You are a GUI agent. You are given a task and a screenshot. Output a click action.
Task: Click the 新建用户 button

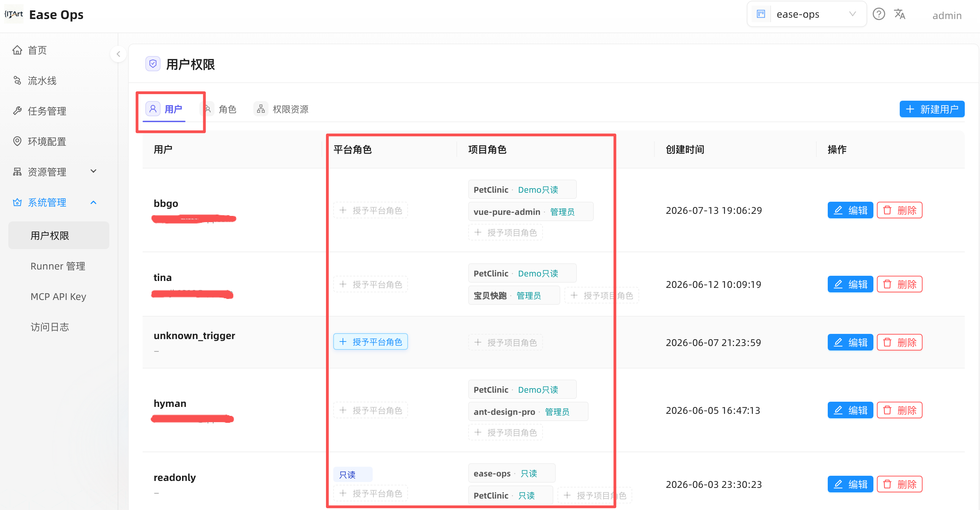[932, 110]
